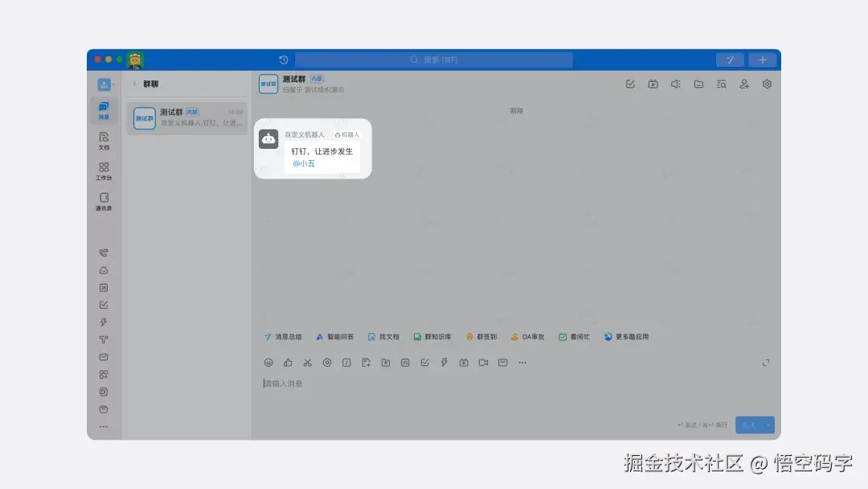Image resolution: width=868 pixels, height=489 pixels.
Task: Search chat history with the magnifier icon
Action: pyautogui.click(x=720, y=84)
